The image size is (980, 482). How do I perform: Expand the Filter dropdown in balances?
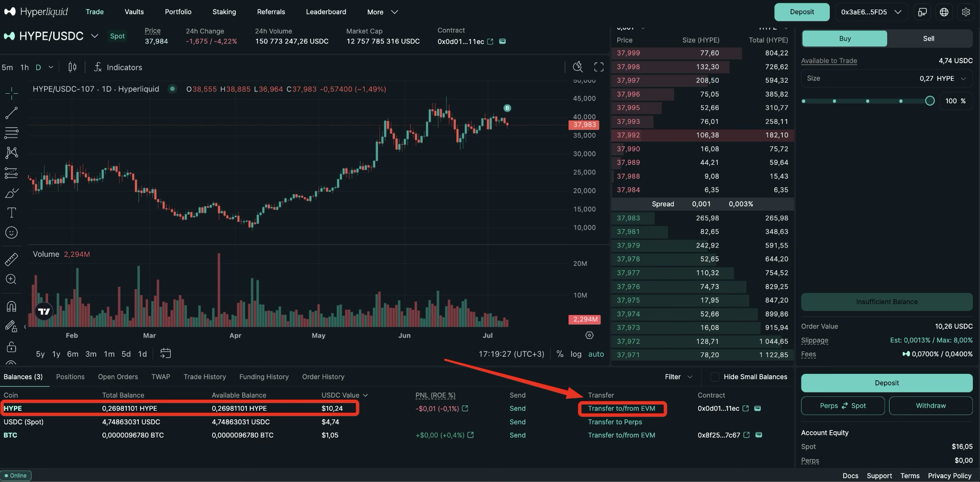[678, 377]
